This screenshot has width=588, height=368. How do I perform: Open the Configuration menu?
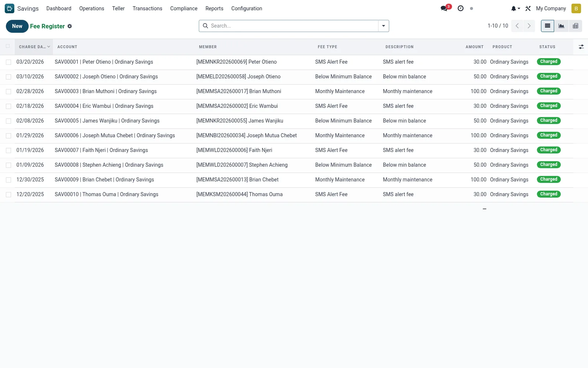(247, 8)
